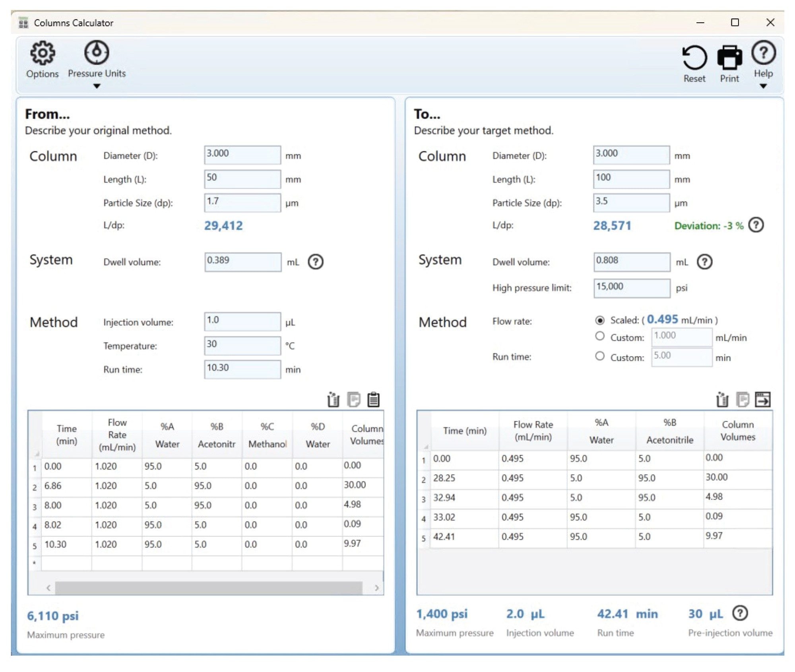Select the Scaled flow rate radio button
The height and width of the screenshot is (672, 795).
click(600, 320)
